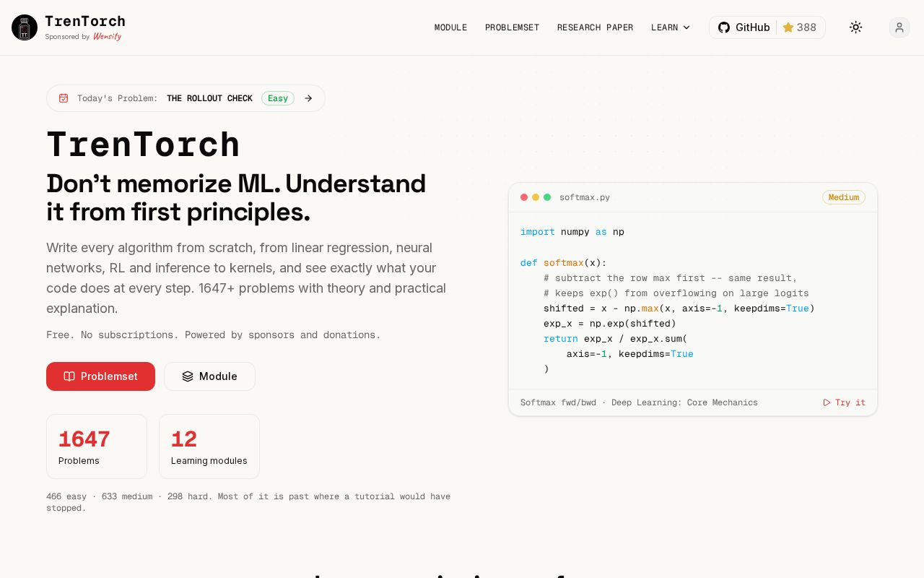The height and width of the screenshot is (578, 924).
Task: Click the play icon beside Try it
Action: click(827, 402)
